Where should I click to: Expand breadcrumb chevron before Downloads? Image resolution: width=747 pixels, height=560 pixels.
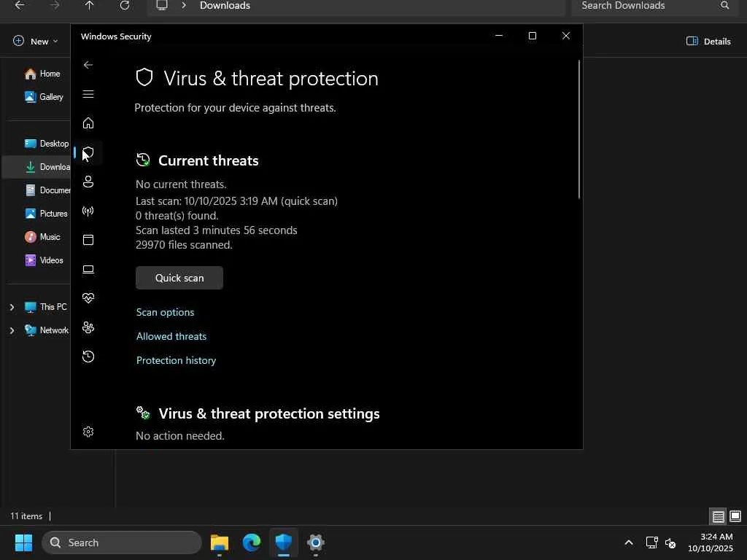click(183, 5)
